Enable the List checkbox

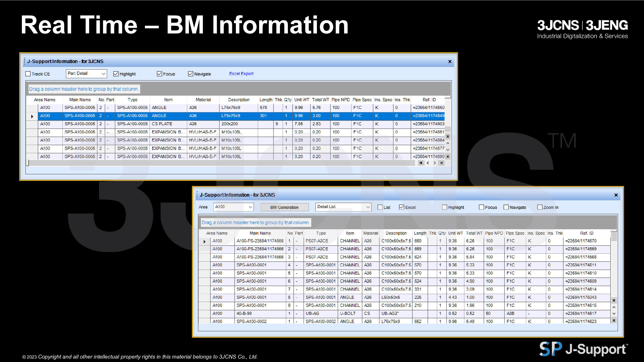380,207
